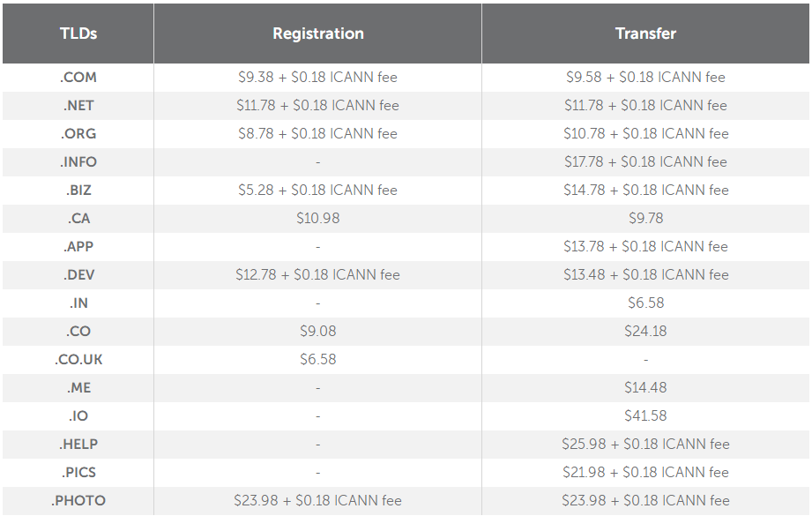The height and width of the screenshot is (516, 812).
Task: Click the .IN transfer price $6.58
Action: click(x=645, y=303)
